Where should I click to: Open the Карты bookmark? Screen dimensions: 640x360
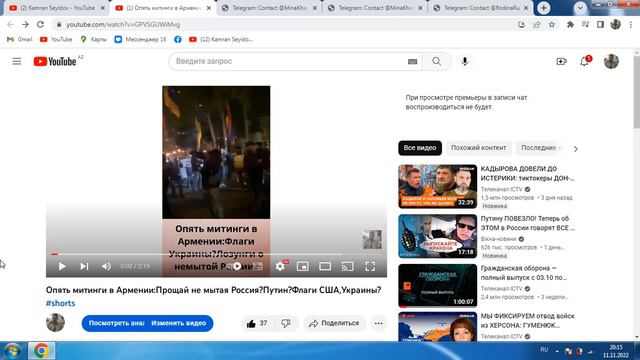93,40
